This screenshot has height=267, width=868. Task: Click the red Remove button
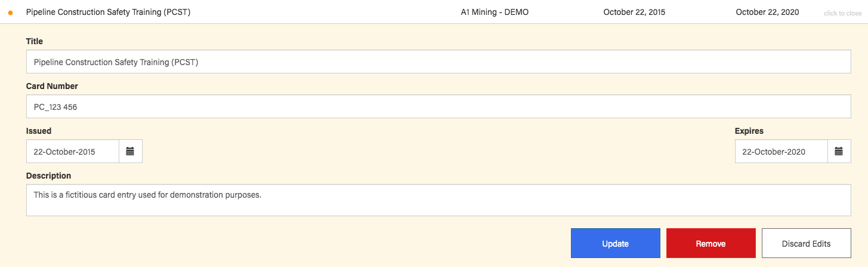[711, 243]
